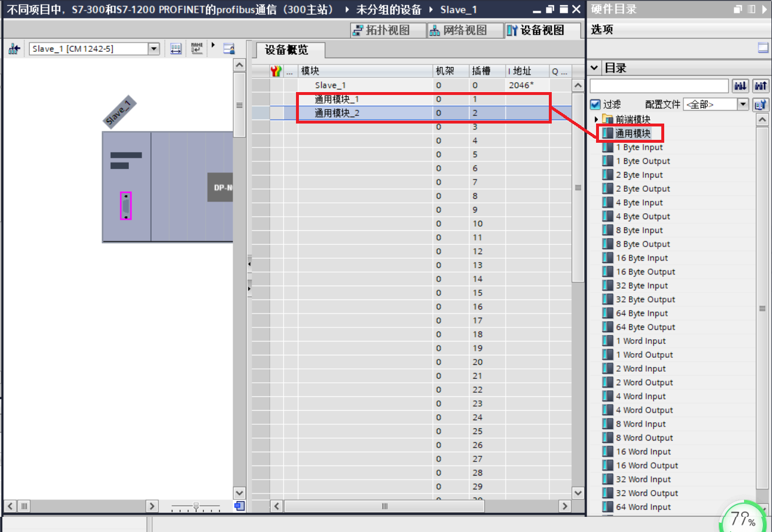Switch to the 拓扑视图 tab
This screenshot has width=772, height=532.
coord(389,30)
